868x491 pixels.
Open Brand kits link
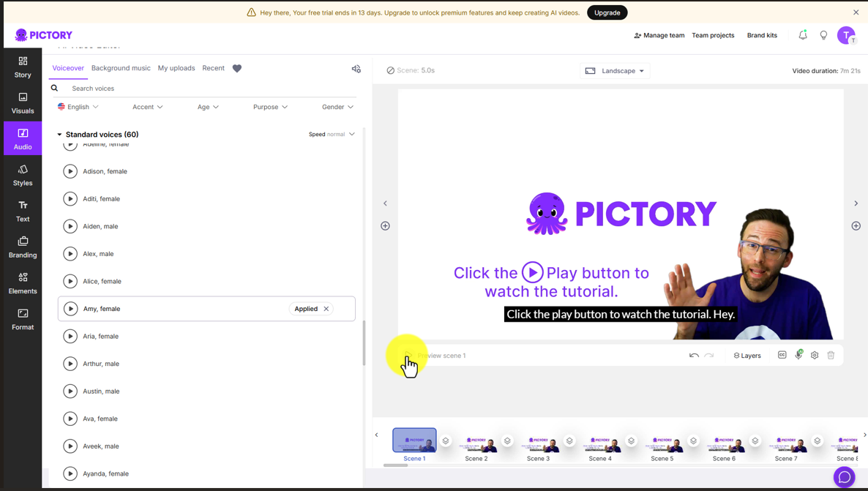click(x=762, y=35)
